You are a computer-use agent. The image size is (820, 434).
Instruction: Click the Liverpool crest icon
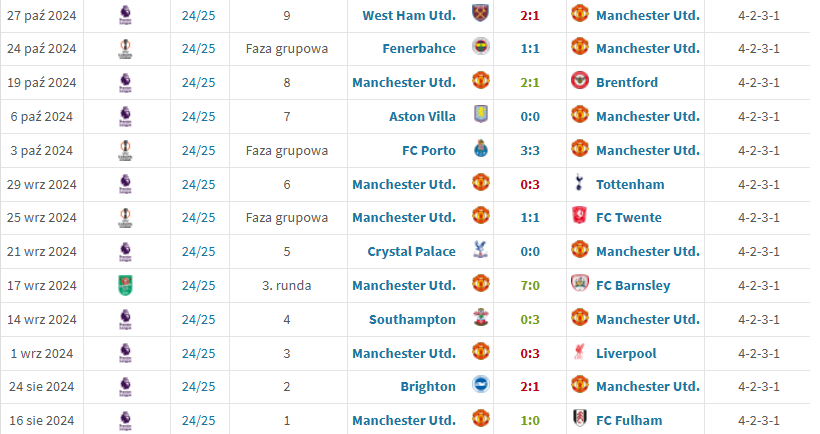[579, 352]
